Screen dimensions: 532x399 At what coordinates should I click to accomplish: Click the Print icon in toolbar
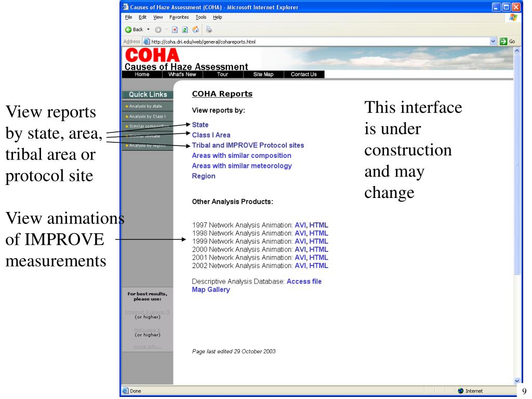pyautogui.click(x=209, y=30)
